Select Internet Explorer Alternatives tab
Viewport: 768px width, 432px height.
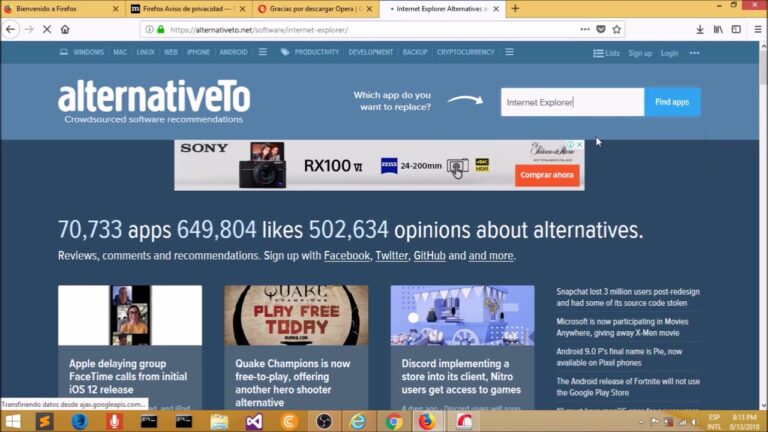point(442,9)
